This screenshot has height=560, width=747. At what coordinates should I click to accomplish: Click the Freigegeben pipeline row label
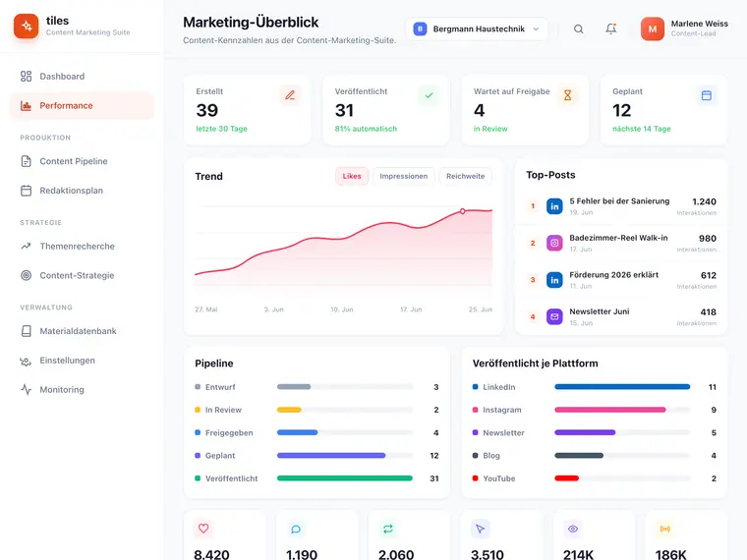click(x=229, y=432)
